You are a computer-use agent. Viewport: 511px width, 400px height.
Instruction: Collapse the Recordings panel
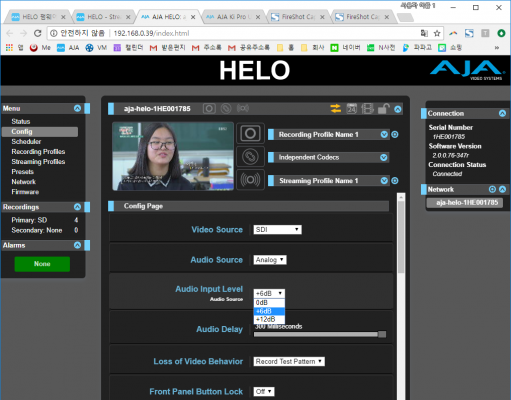click(x=77, y=207)
